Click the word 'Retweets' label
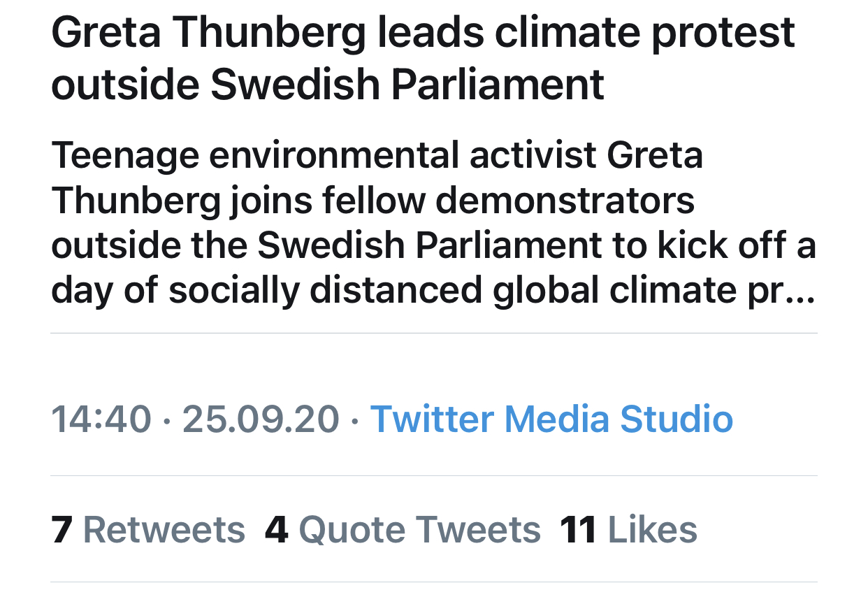The width and height of the screenshot is (868, 597). pos(164,529)
